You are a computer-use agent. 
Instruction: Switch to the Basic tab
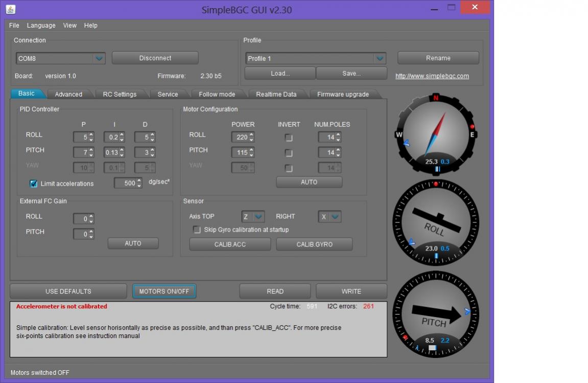click(x=27, y=94)
